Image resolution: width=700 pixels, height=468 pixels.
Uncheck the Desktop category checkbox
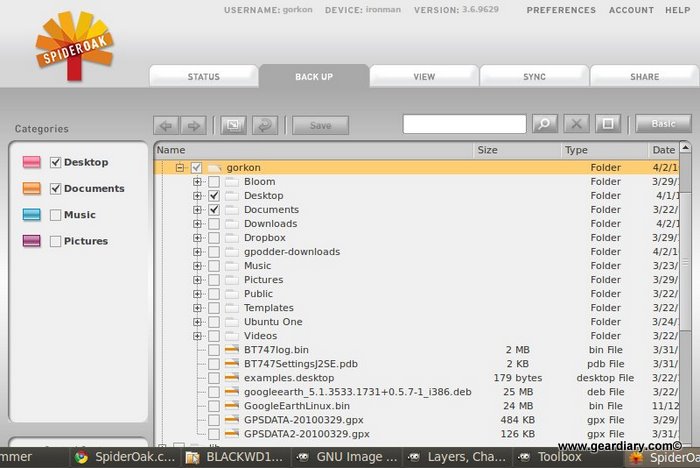(x=55, y=162)
